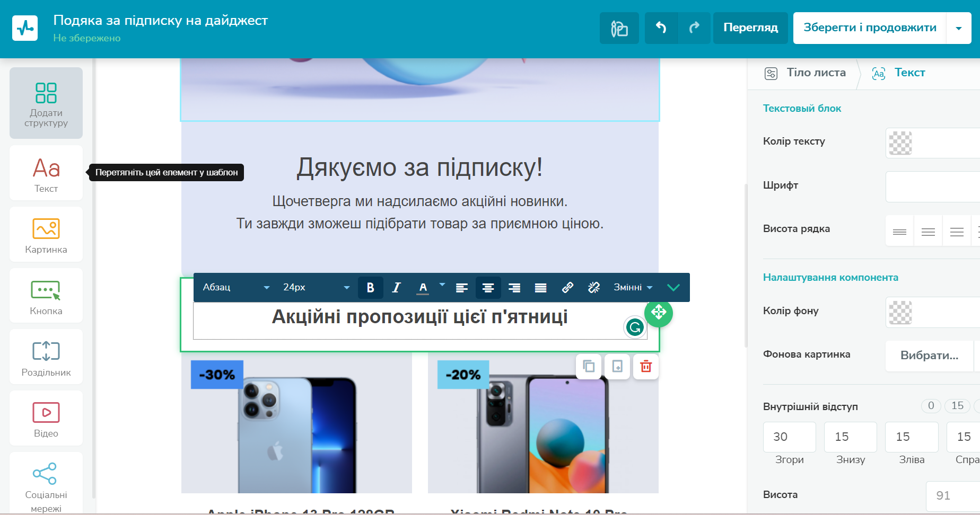The width and height of the screenshot is (980, 515).
Task: Click the insert link icon
Action: [567, 287]
